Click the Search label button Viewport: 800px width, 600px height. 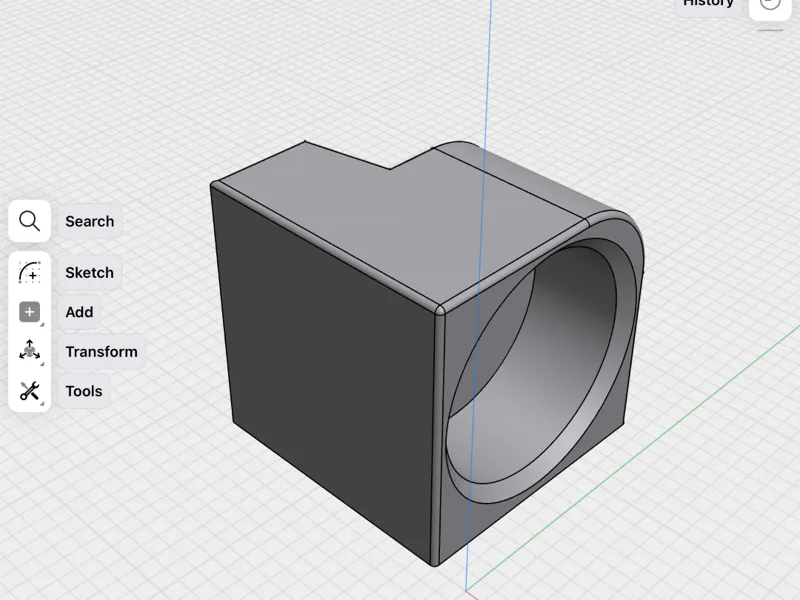click(90, 221)
